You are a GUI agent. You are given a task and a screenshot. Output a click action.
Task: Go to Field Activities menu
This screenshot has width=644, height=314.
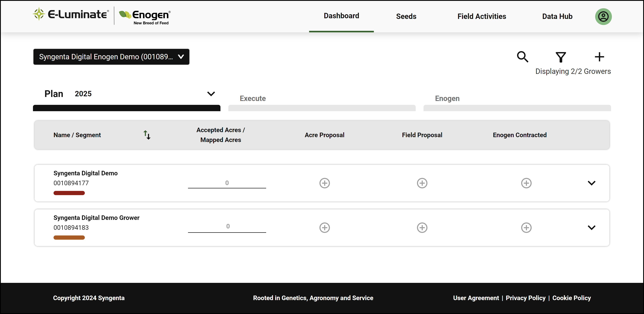tap(482, 17)
